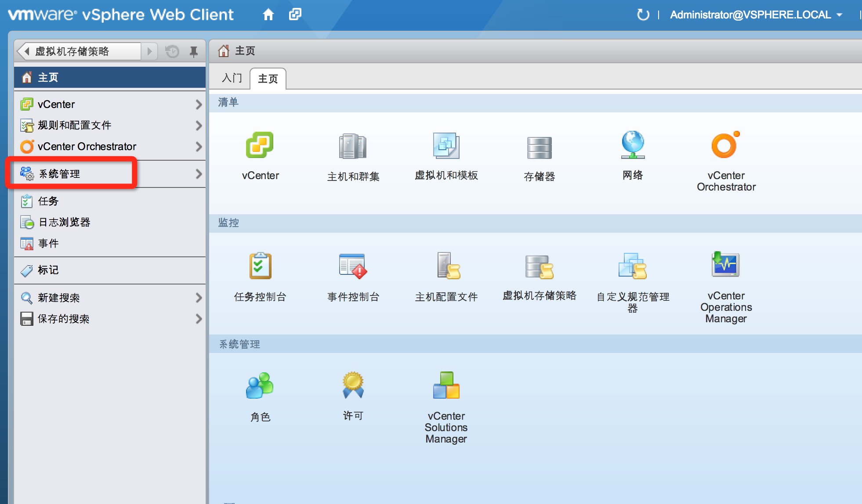This screenshot has width=862, height=504.
Task: Open 事件 in the navigator
Action: point(110,243)
